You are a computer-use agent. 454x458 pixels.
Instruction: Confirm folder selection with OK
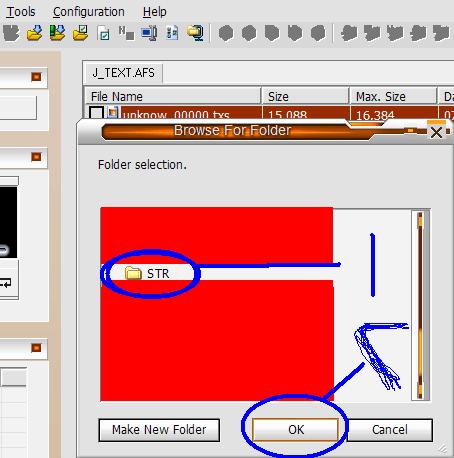click(x=295, y=430)
